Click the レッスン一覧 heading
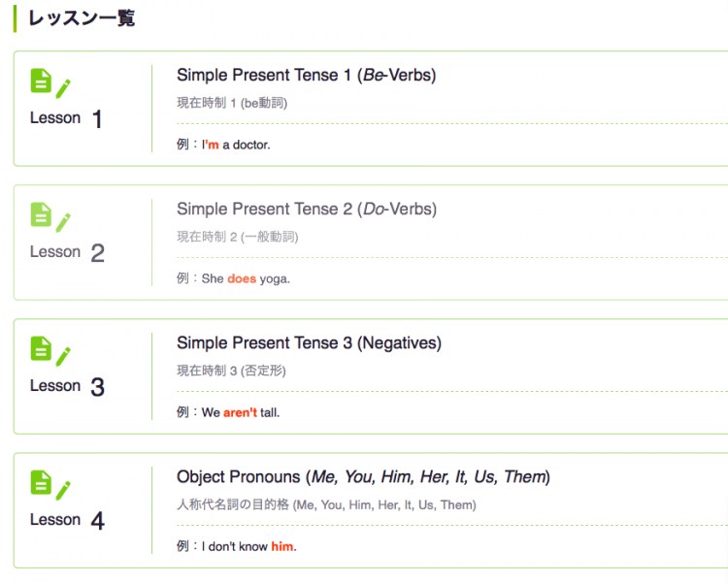 tap(82, 18)
